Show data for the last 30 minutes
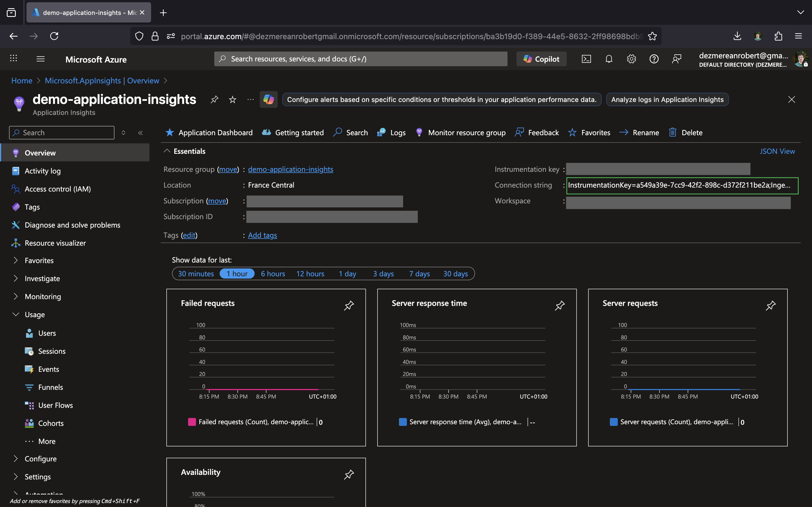 point(196,273)
